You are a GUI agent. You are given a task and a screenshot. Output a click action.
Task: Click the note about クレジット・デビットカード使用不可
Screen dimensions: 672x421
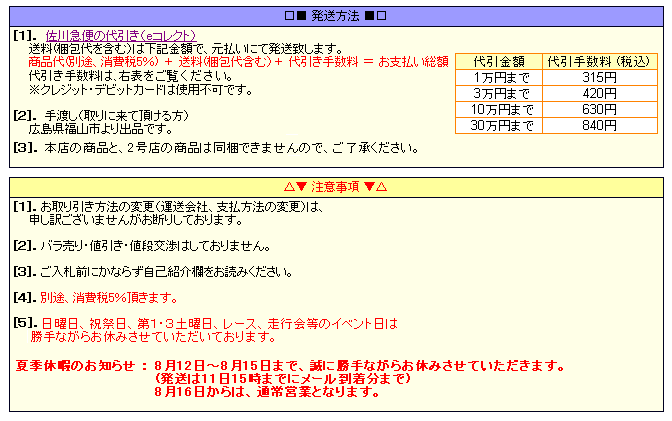tap(141, 90)
